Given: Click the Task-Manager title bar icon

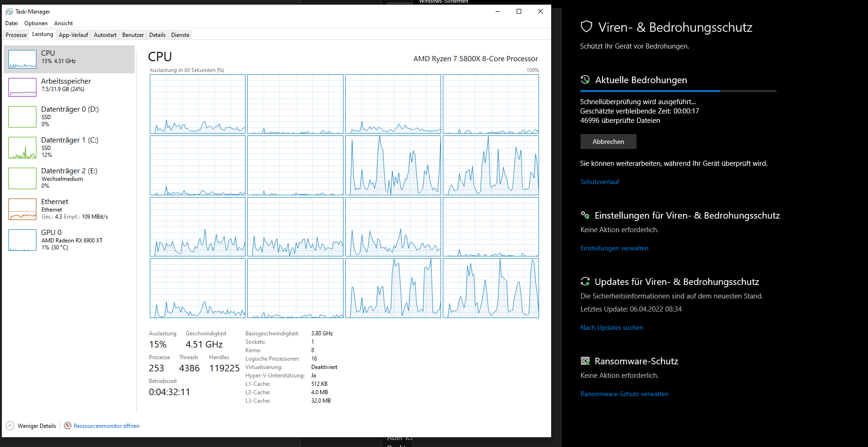Looking at the screenshot, I should pos(9,12).
